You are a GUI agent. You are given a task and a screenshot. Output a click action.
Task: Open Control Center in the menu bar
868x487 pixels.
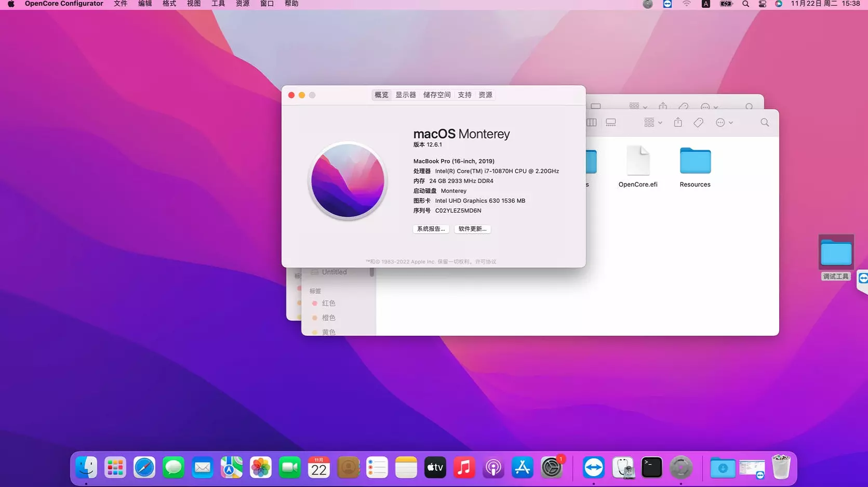[x=763, y=4]
